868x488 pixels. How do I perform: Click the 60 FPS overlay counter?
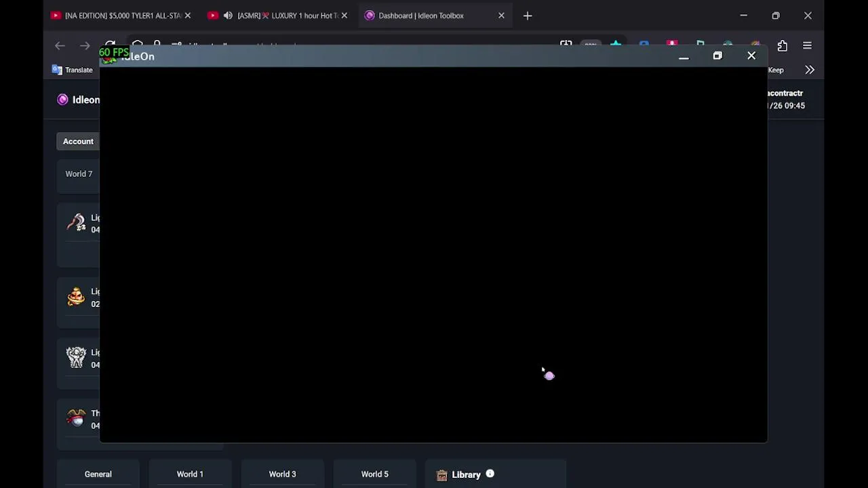pyautogui.click(x=114, y=52)
